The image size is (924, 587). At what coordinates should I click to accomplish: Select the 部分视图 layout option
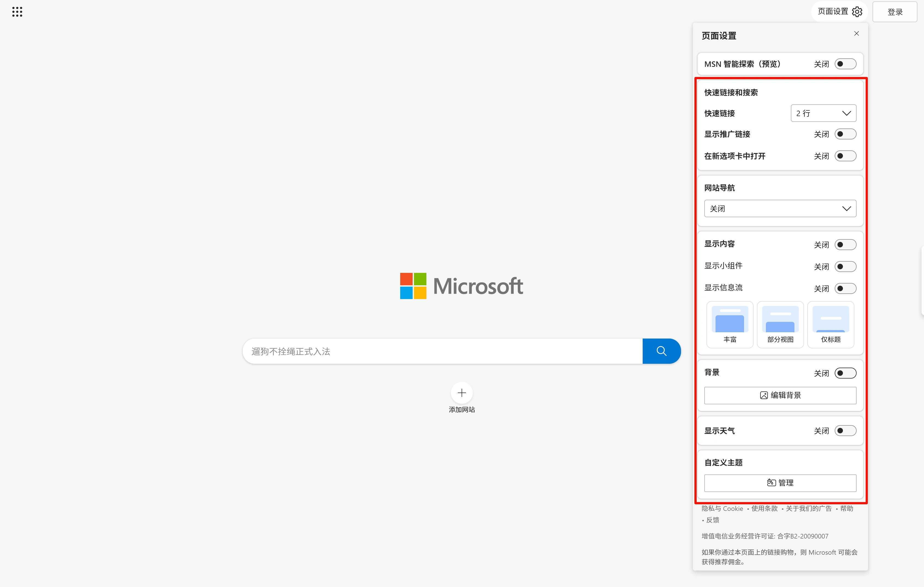pos(780,324)
